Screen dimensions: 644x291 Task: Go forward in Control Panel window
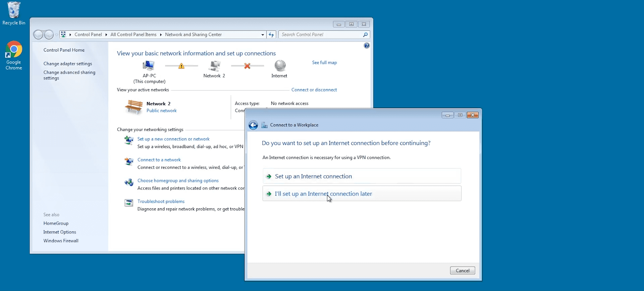49,34
